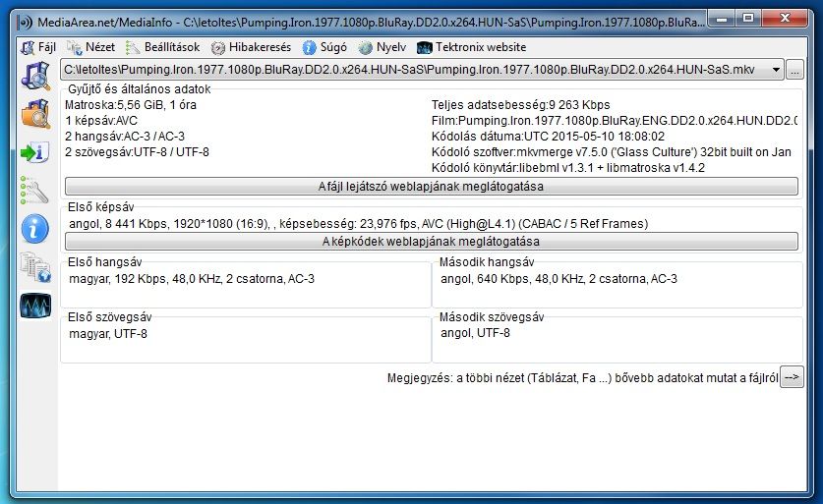Screen dimensions: 823x504
Task: Open the Súgó menu
Action: (x=324, y=47)
